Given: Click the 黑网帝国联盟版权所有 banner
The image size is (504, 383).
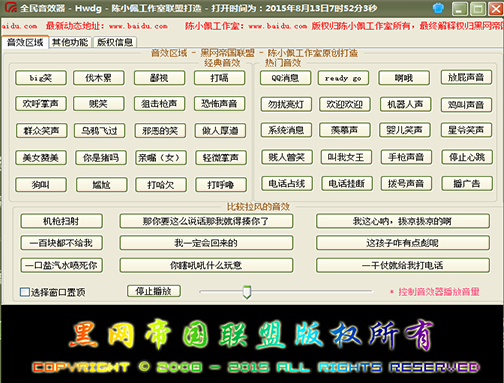Looking at the screenshot, I should tap(252, 335).
